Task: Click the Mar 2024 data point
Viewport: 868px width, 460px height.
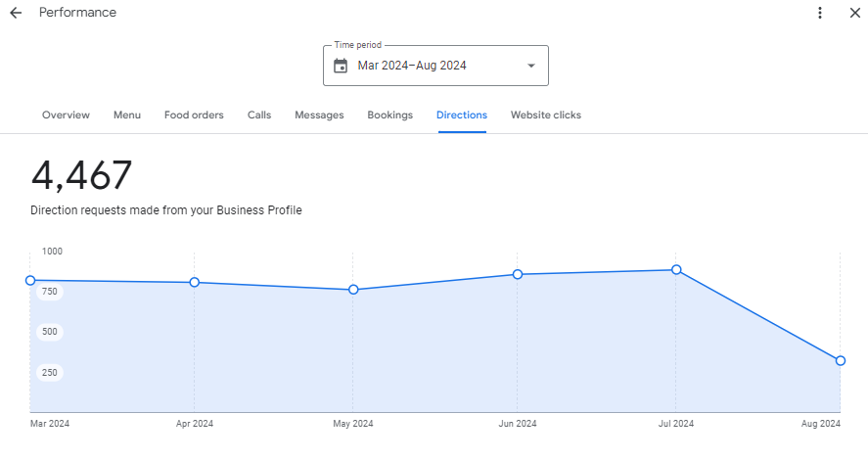Action: pos(30,281)
